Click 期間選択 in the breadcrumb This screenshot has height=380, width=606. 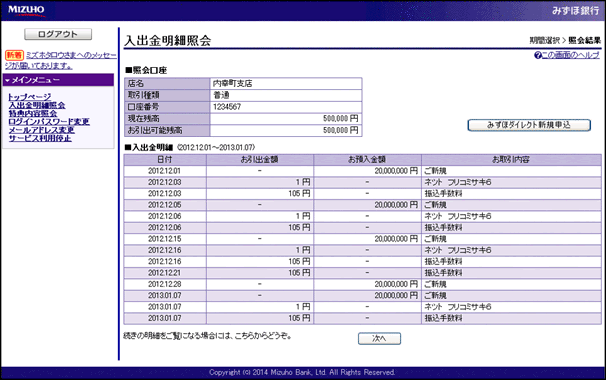(545, 40)
